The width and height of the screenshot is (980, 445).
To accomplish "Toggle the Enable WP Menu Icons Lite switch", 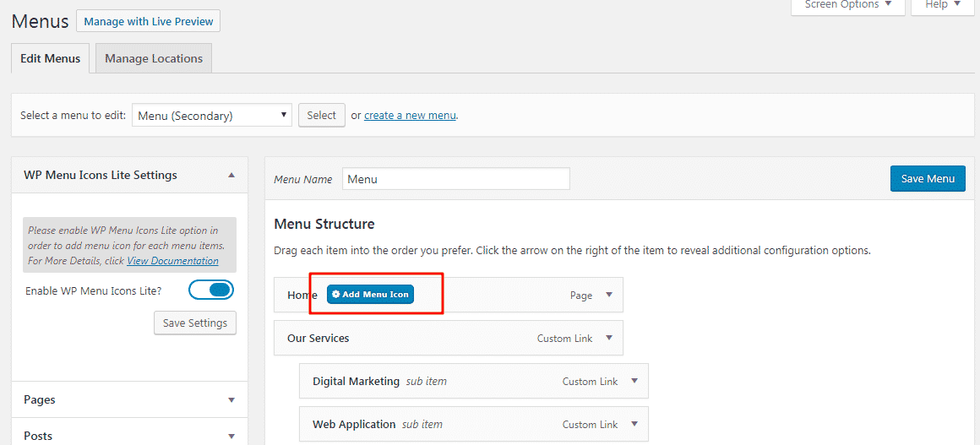I will (x=211, y=290).
